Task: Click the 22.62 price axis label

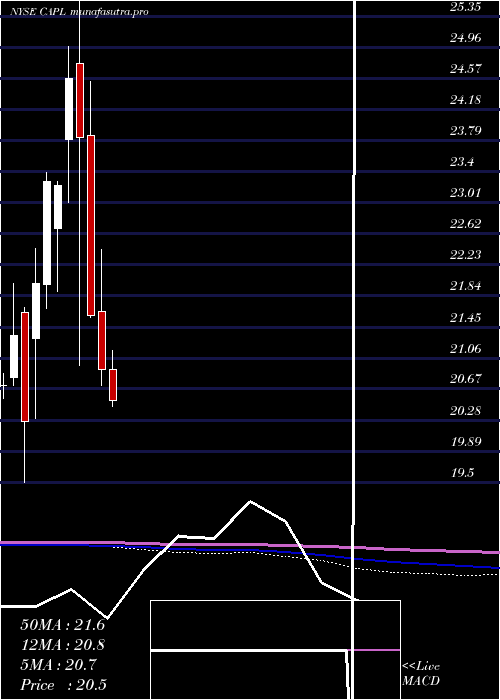Action: pyautogui.click(x=466, y=224)
